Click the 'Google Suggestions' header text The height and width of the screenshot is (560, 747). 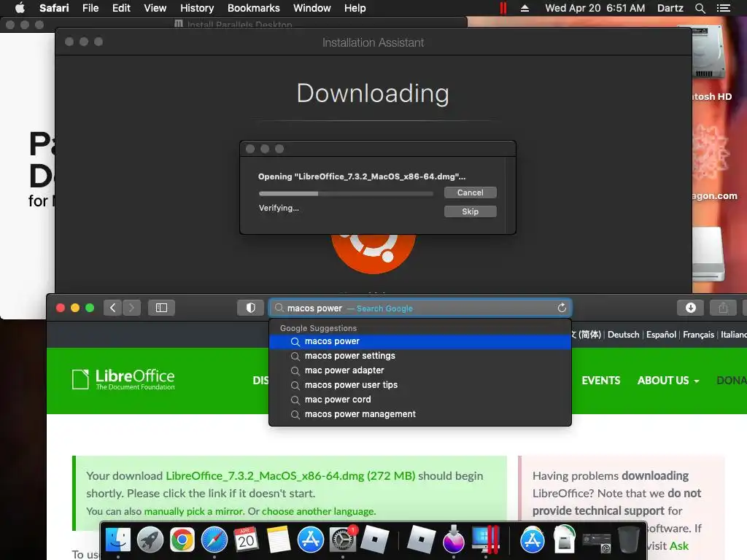click(318, 328)
